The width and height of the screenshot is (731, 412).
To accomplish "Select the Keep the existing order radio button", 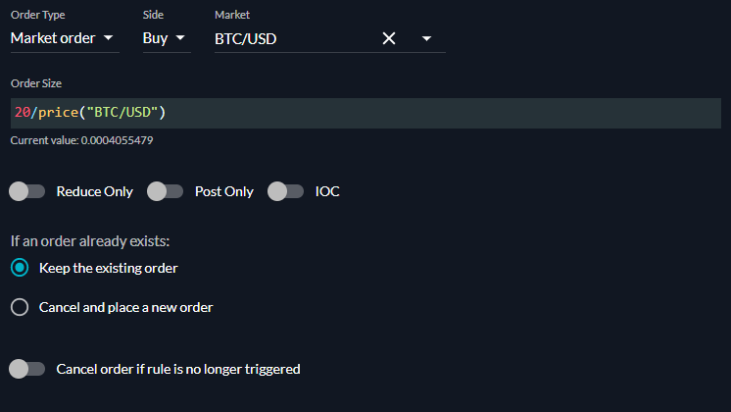I will [20, 268].
